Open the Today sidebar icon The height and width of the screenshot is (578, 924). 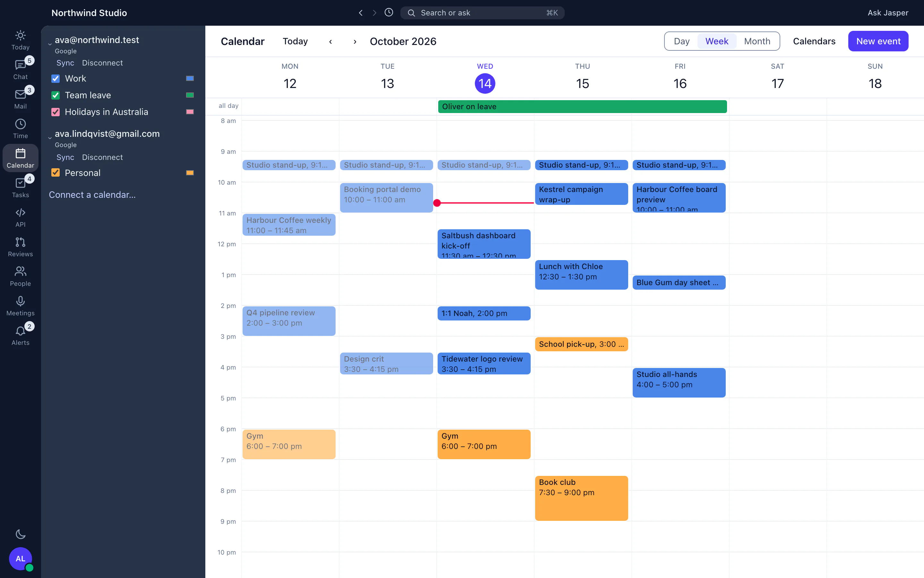pyautogui.click(x=20, y=40)
